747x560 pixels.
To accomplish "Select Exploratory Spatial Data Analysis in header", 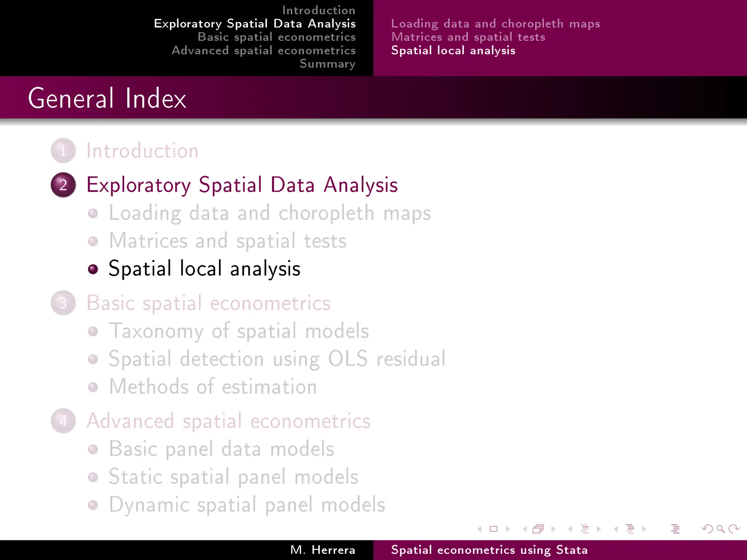I will [255, 24].
